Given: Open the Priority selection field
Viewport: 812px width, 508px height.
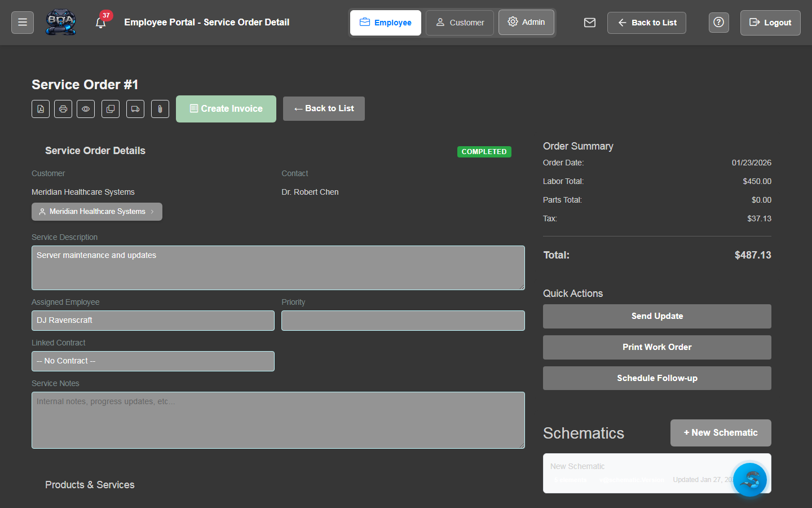Looking at the screenshot, I should click(403, 320).
